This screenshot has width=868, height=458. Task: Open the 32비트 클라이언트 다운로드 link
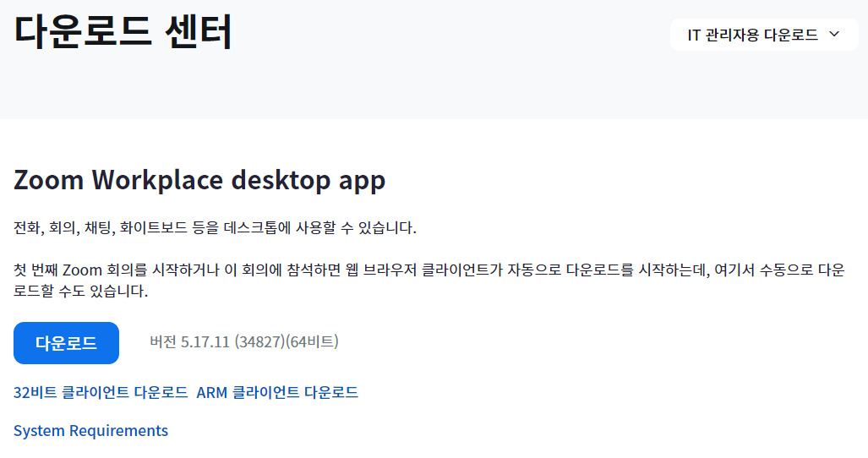pyautogui.click(x=101, y=392)
